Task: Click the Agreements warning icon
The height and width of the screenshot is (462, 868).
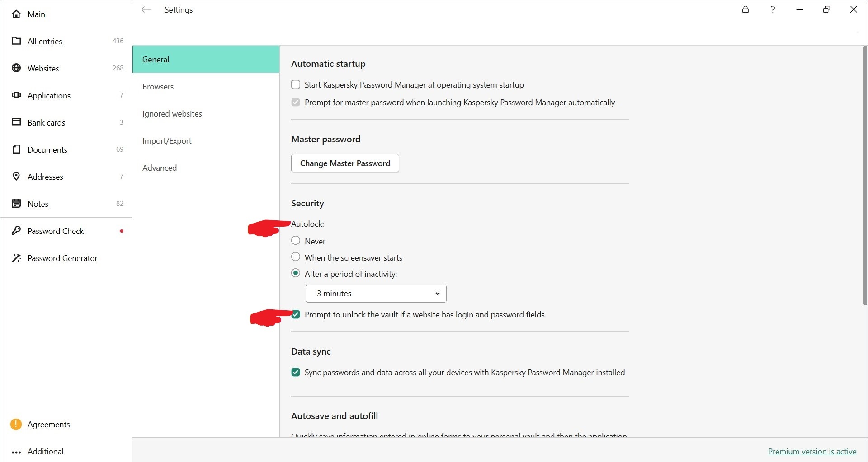Action: point(16,424)
